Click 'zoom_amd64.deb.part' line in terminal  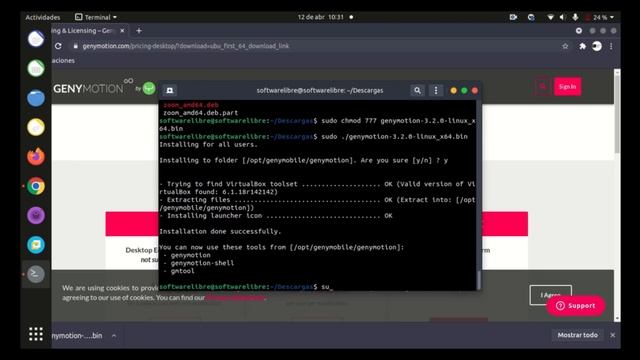point(200,113)
